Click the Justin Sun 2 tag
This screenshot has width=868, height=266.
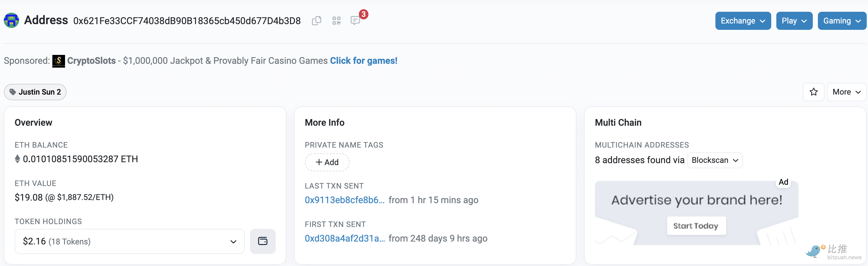35,92
